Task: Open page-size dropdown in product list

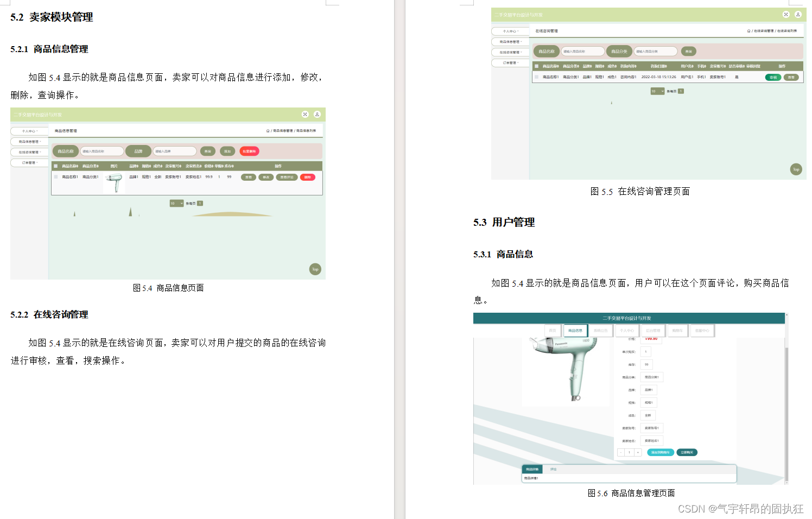Action: (177, 204)
